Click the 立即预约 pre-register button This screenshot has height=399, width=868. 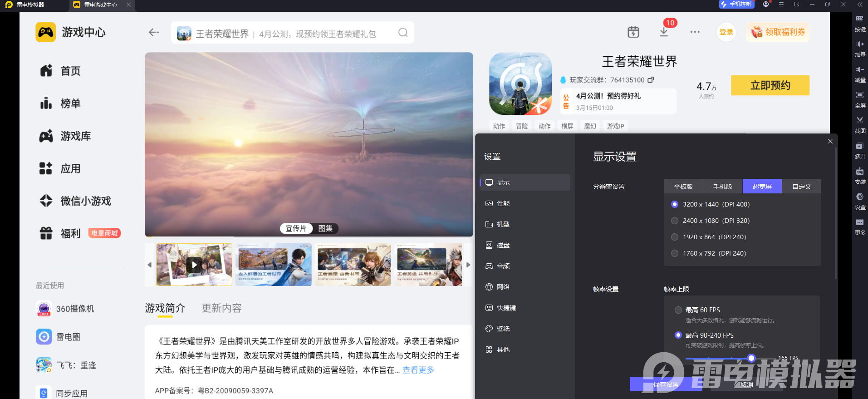pyautogui.click(x=770, y=85)
